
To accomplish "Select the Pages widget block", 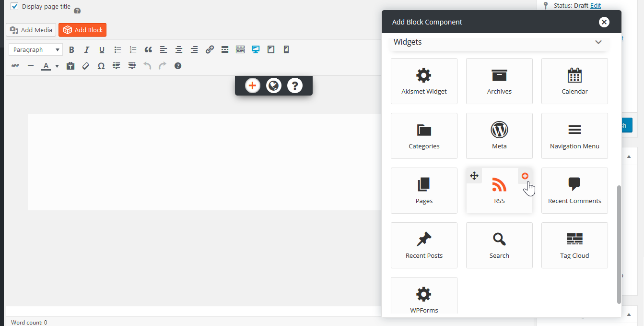I will tap(424, 191).
